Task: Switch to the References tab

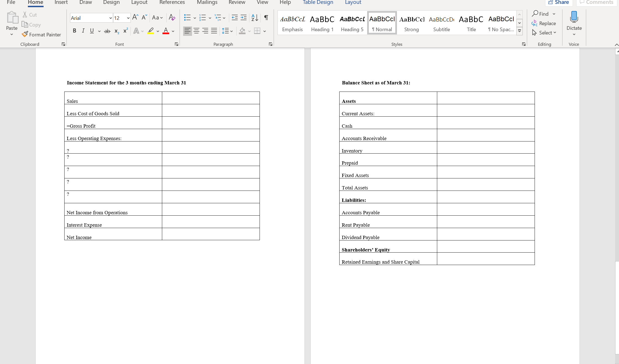Action: (x=172, y=2)
